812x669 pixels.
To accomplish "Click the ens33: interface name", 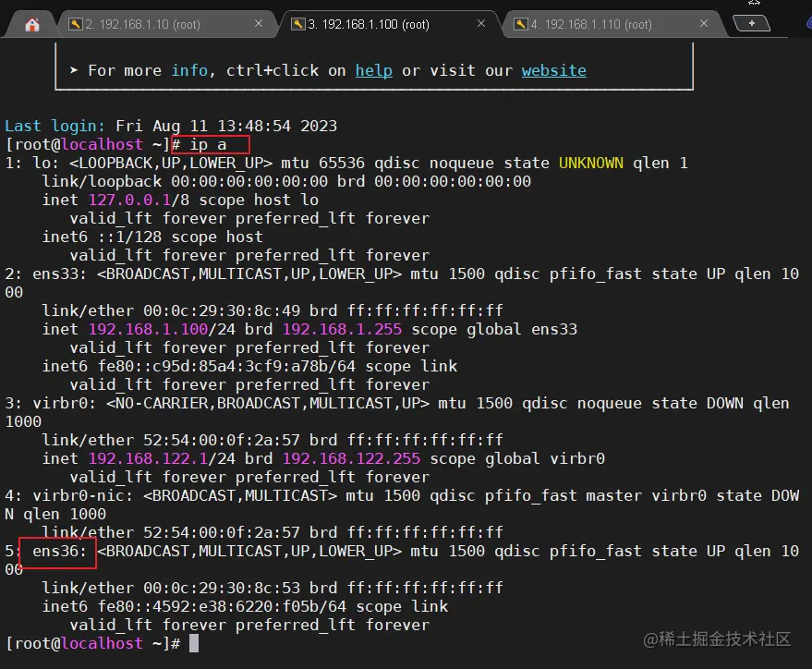I will [x=59, y=274].
